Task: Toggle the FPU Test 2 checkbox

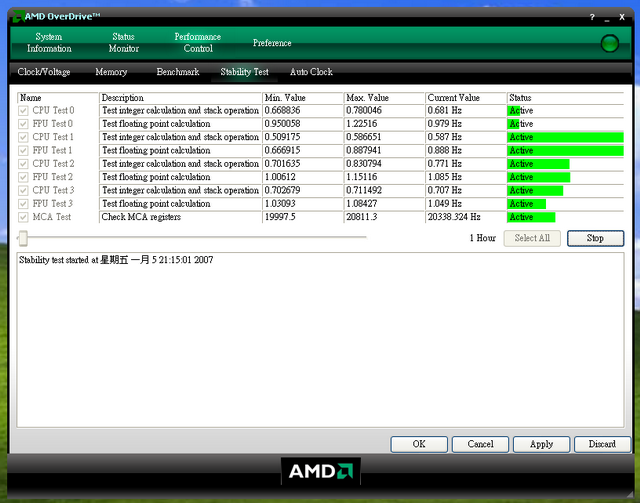Action: (23, 177)
